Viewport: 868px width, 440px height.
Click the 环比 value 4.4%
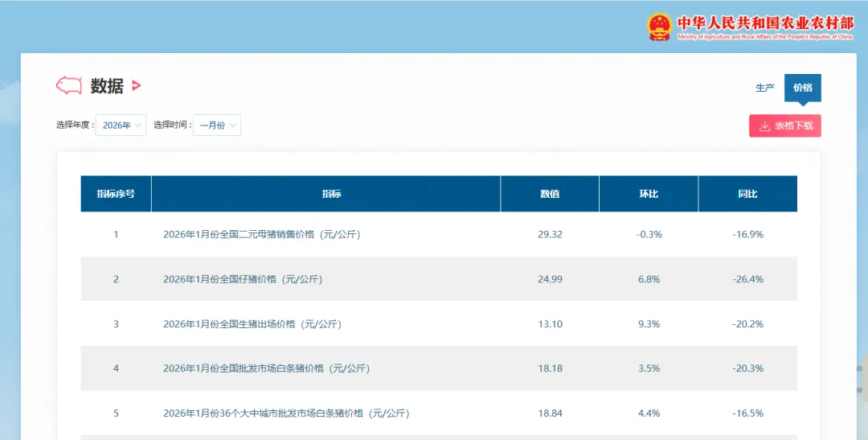coord(649,413)
